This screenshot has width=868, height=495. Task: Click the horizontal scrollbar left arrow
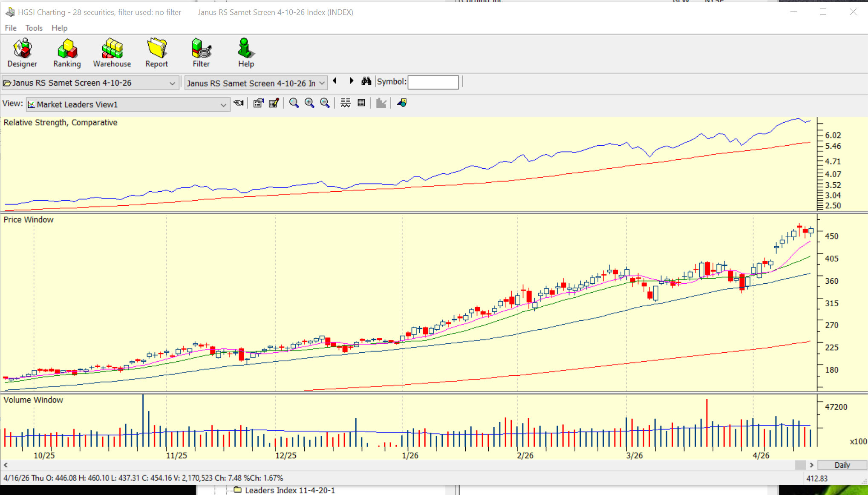[x=6, y=465]
